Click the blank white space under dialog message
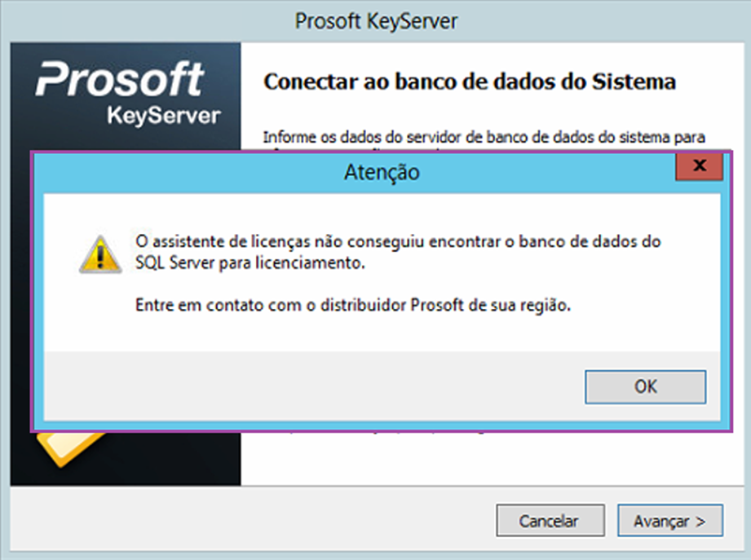 click(x=382, y=333)
